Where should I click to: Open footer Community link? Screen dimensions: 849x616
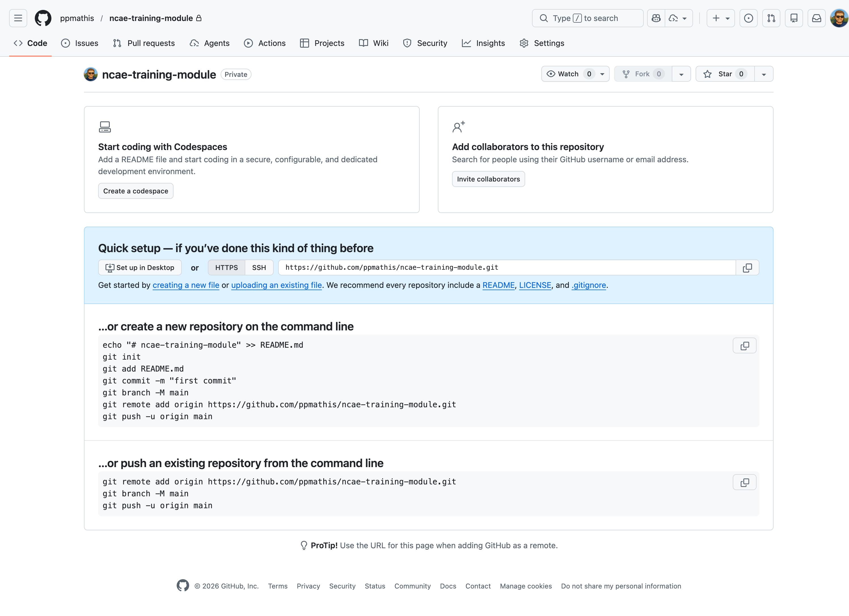[x=413, y=586]
